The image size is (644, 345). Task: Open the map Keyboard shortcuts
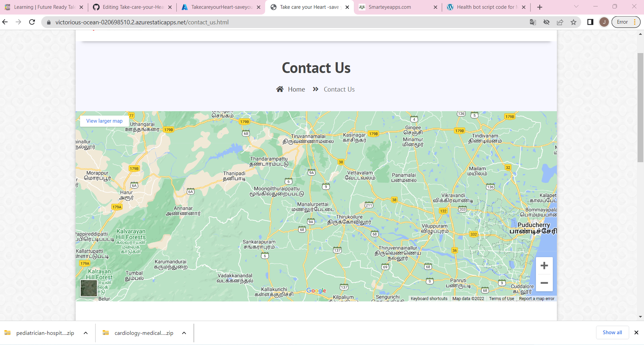click(429, 299)
